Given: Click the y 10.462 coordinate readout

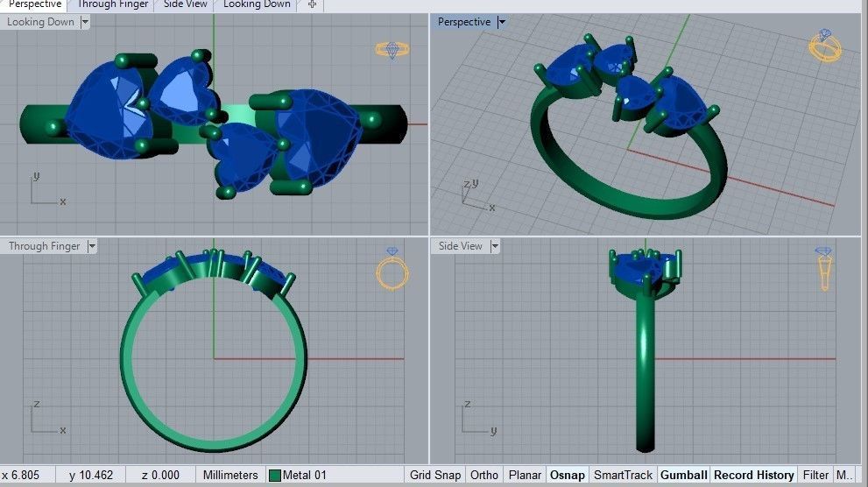Looking at the screenshot, I should [91, 475].
